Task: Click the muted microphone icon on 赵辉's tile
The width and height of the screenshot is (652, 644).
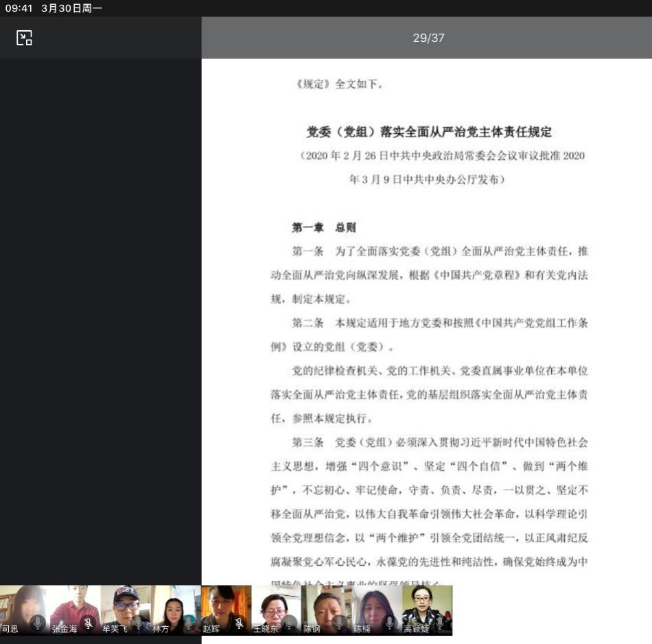Action: [239, 623]
